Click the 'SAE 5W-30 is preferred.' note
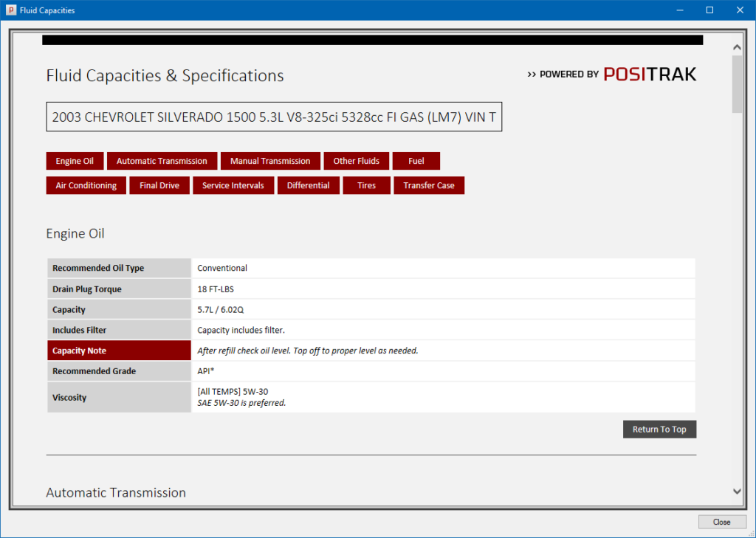The height and width of the screenshot is (538, 756). (x=241, y=403)
